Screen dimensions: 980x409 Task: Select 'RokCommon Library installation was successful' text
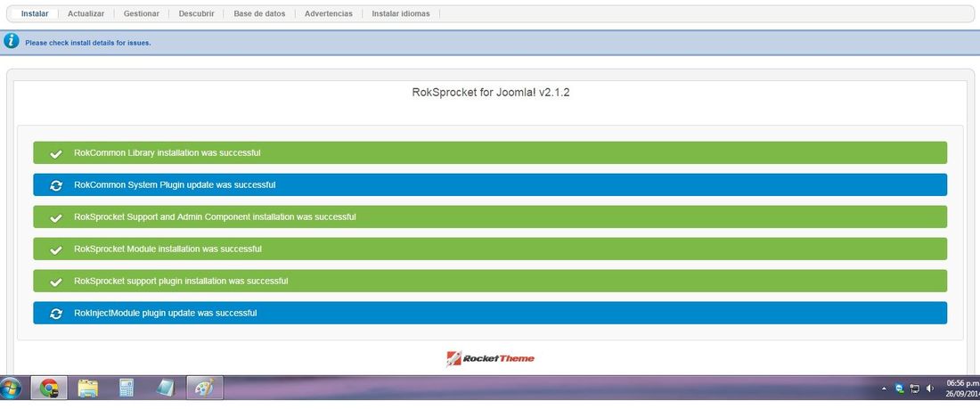pos(167,152)
